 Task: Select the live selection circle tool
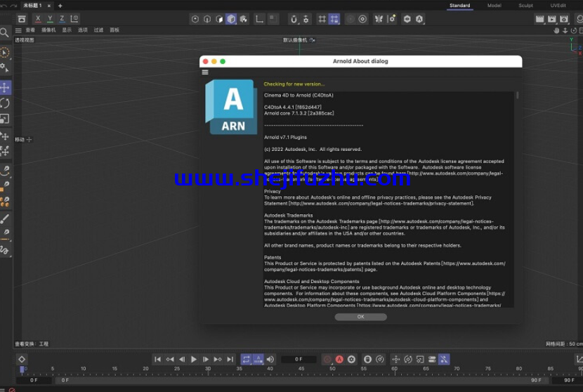tap(5, 53)
